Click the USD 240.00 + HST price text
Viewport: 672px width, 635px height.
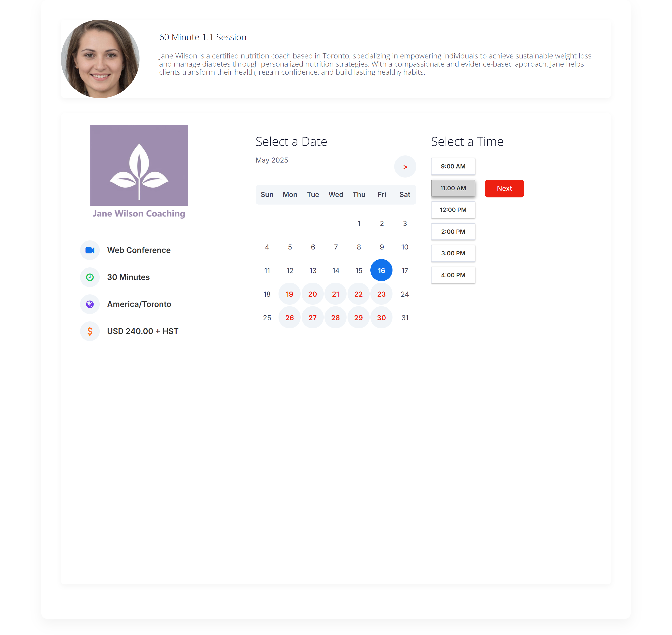(x=142, y=331)
